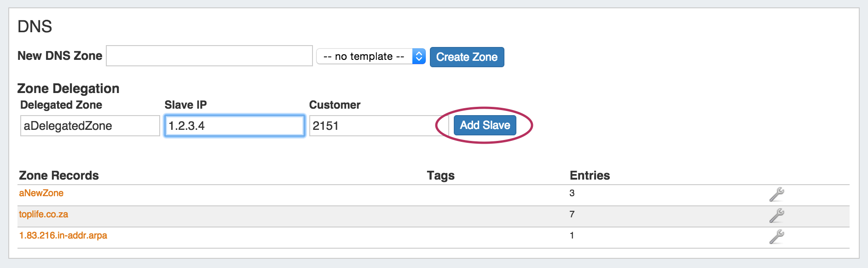The width and height of the screenshot is (868, 268).
Task: Open the aNewZone zone record
Action: coord(41,193)
